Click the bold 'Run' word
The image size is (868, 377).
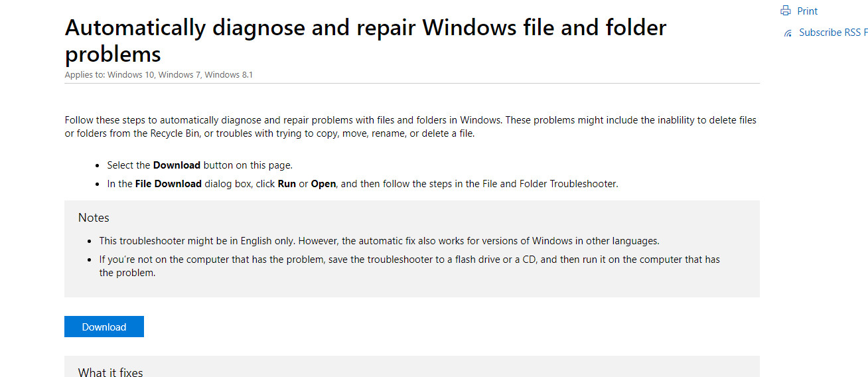(x=287, y=184)
